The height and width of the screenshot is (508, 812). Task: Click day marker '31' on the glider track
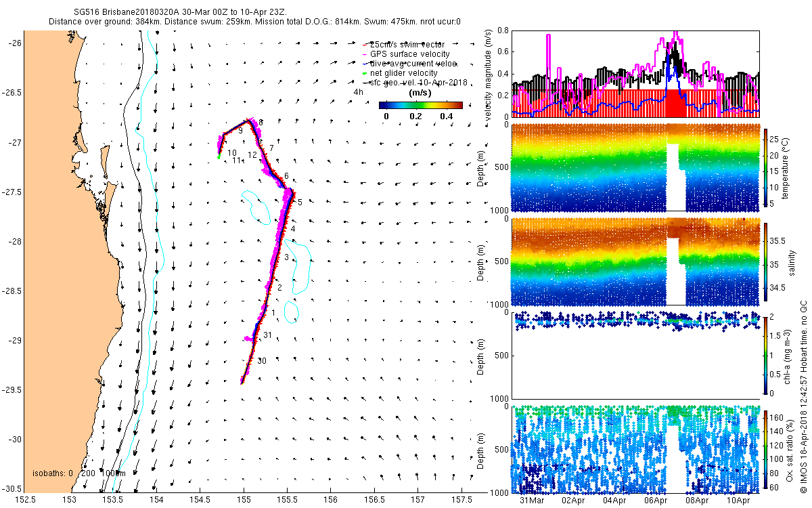click(x=267, y=335)
